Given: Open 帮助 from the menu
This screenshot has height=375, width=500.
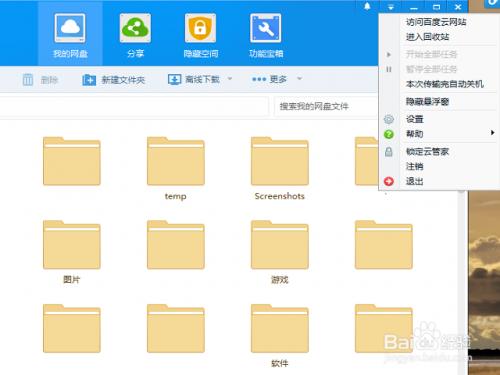Looking at the screenshot, I should [415, 134].
